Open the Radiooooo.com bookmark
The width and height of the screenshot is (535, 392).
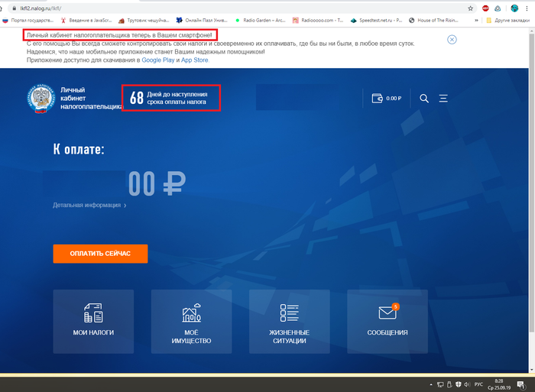(318, 21)
